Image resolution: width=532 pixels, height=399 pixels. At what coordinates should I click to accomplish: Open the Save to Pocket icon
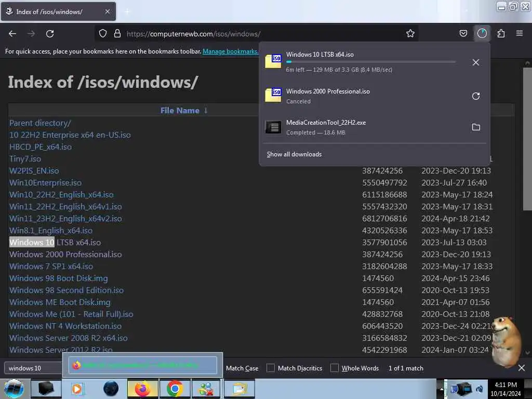click(463, 34)
